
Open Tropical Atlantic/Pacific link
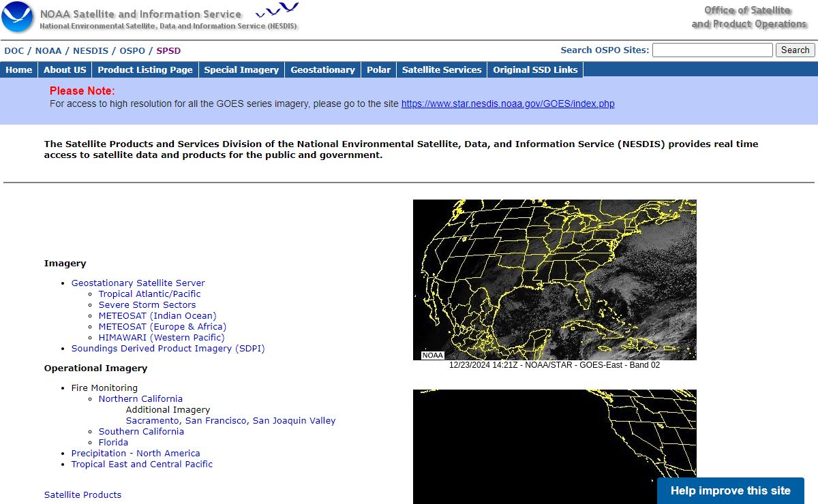point(149,294)
